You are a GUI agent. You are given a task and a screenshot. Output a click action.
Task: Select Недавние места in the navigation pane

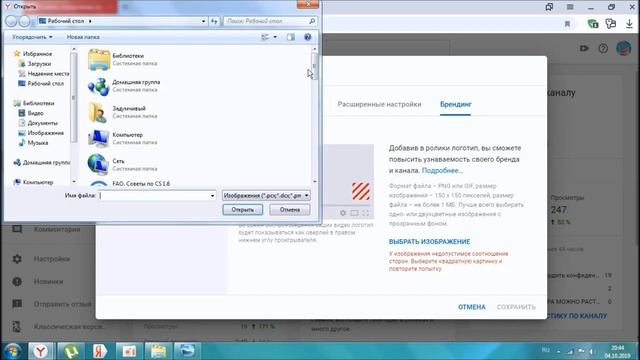[44, 73]
